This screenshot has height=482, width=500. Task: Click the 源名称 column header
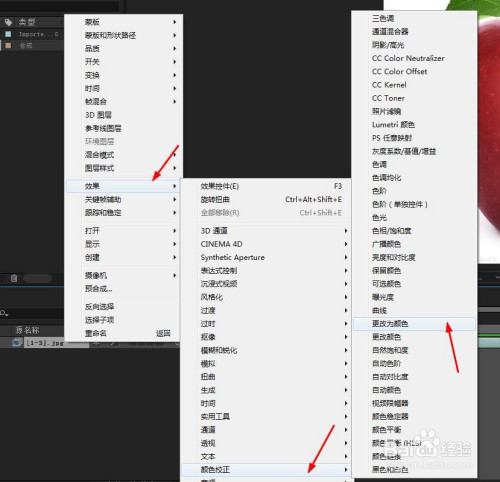tap(27, 330)
